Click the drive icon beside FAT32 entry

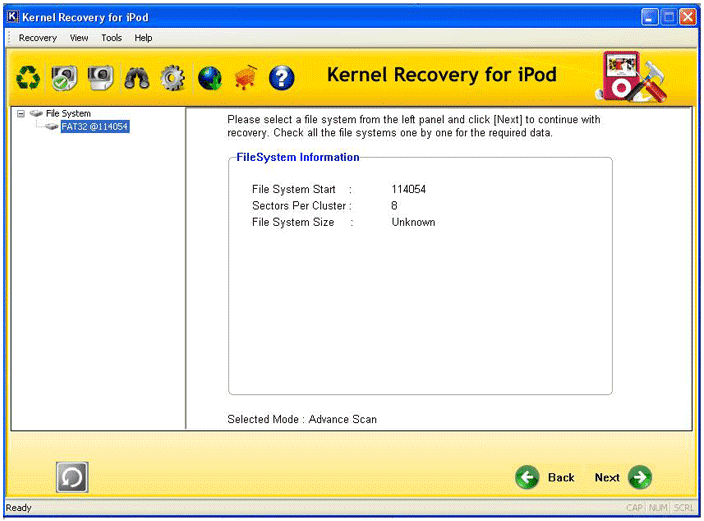52,127
